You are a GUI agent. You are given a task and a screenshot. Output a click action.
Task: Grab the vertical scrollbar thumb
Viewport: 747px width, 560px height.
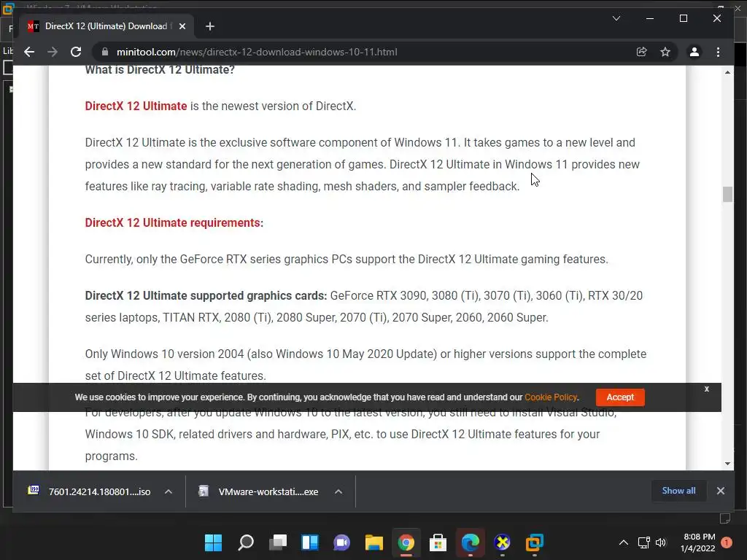click(x=727, y=194)
